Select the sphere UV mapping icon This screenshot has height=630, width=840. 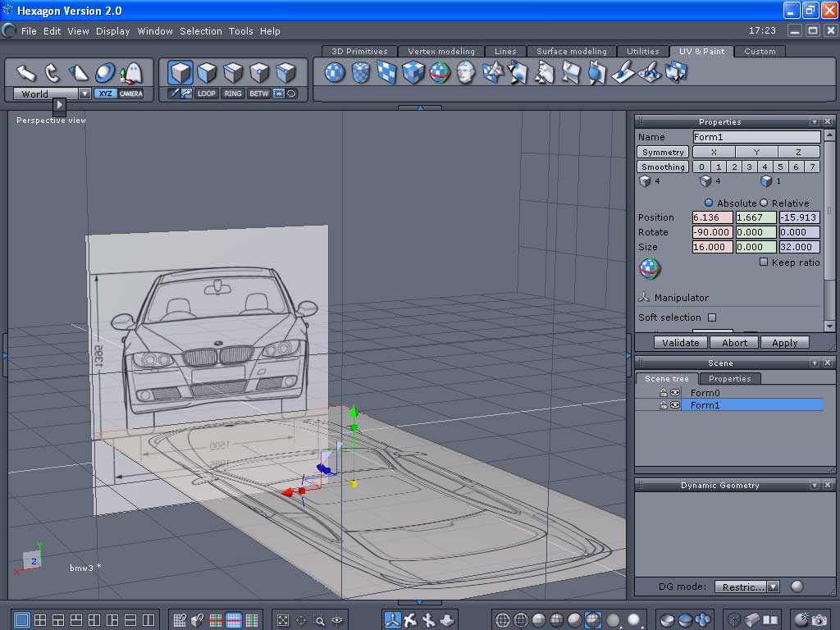click(x=334, y=73)
